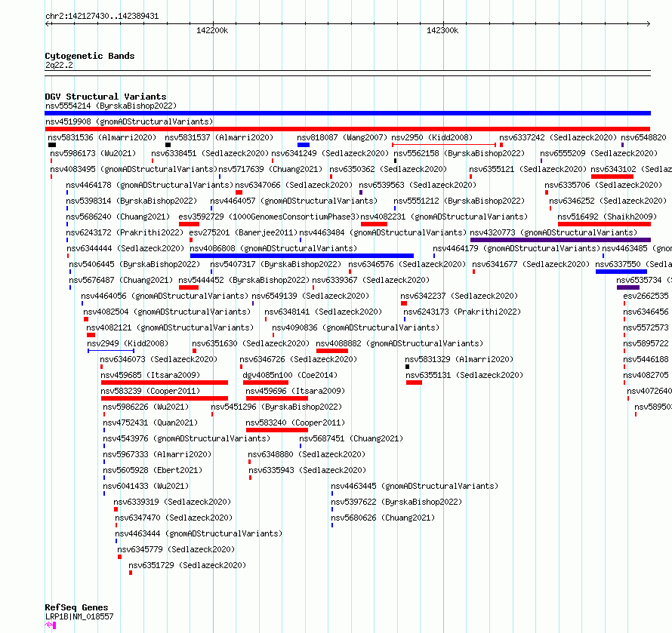672x633 pixels.
Task: Open nsv4519908 (gnomADStructuralVariants) label
Action: pos(129,121)
